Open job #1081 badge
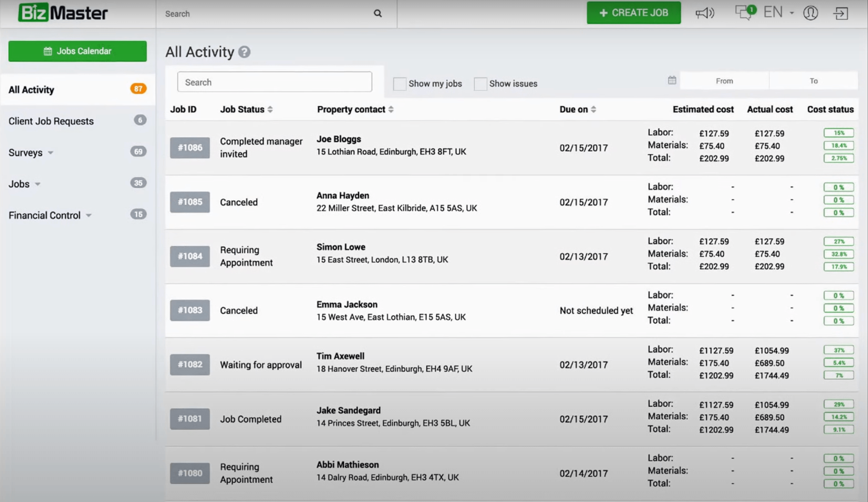Image resolution: width=868 pixels, height=502 pixels. [190, 419]
